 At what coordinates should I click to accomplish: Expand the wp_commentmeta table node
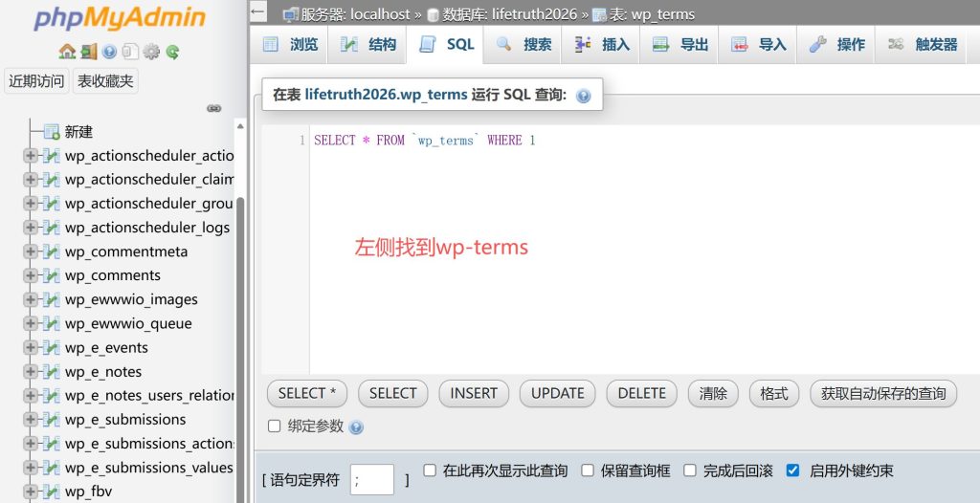click(x=30, y=251)
